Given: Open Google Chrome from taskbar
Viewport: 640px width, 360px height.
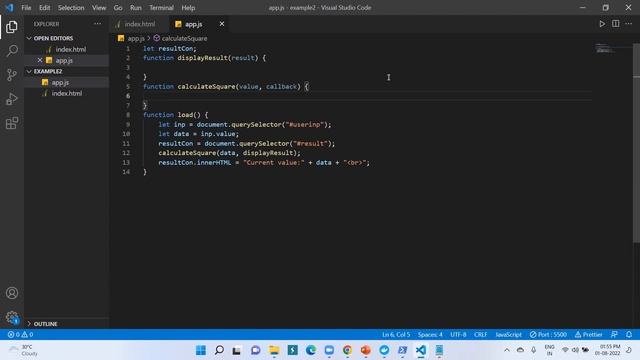Looking at the screenshot, I should (347, 350).
